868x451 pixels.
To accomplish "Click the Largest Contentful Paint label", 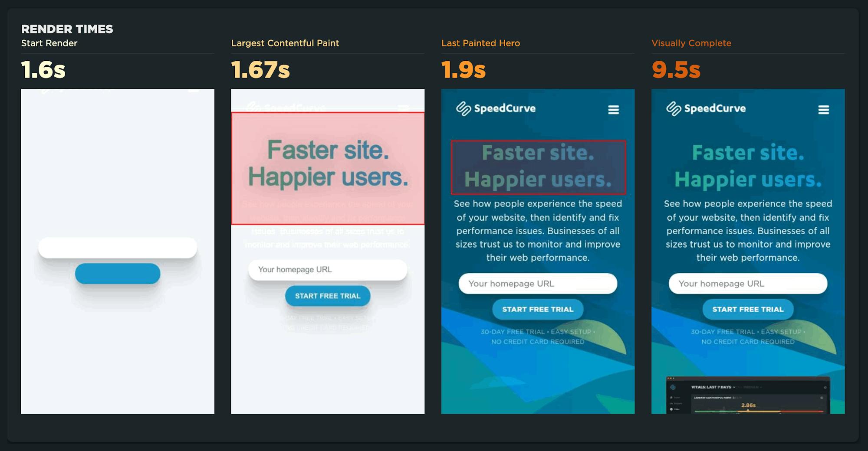I will coord(285,43).
